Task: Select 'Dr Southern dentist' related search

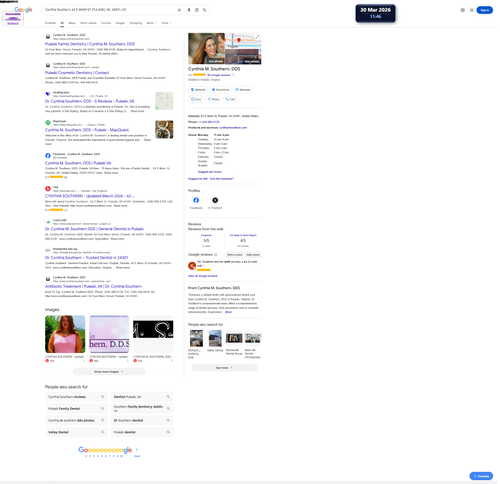Action: click(142, 420)
